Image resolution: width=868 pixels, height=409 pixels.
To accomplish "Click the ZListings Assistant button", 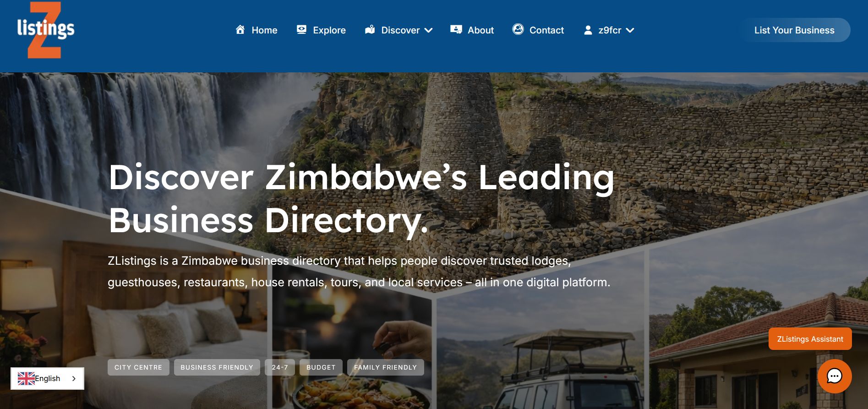I will pyautogui.click(x=810, y=339).
